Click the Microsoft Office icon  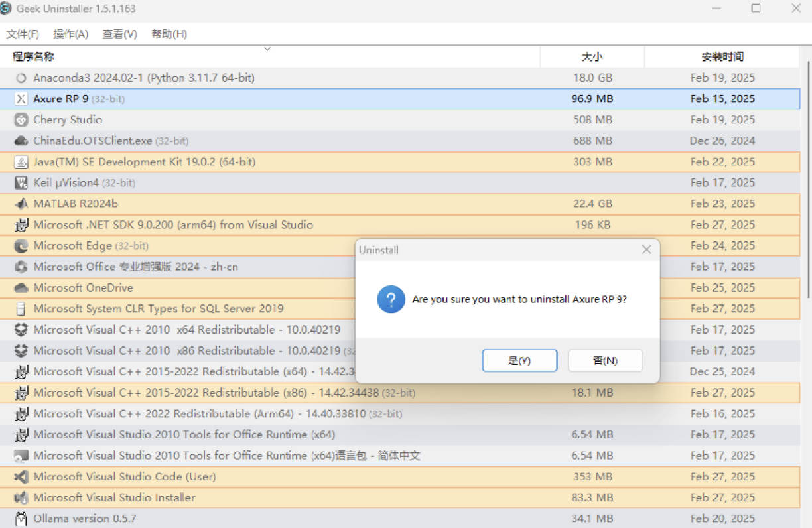click(21, 267)
